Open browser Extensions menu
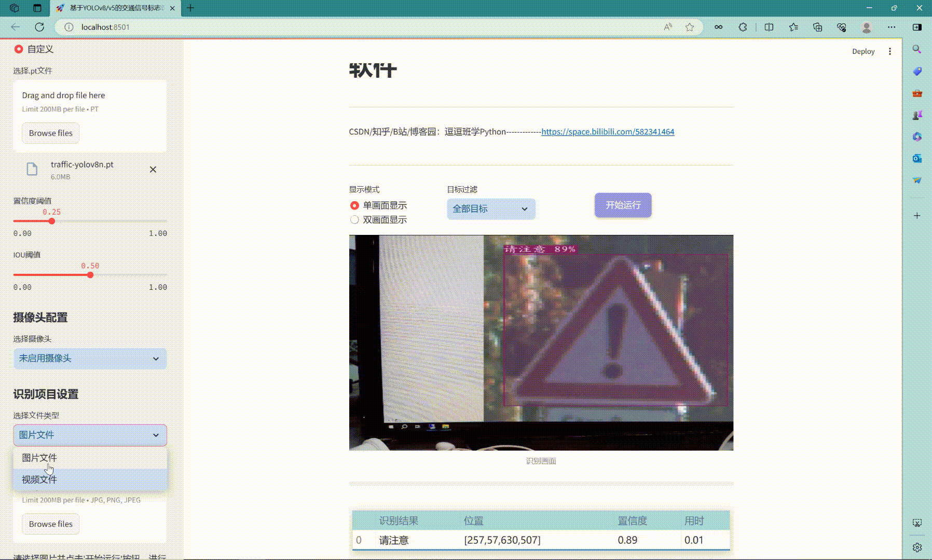 tap(743, 27)
